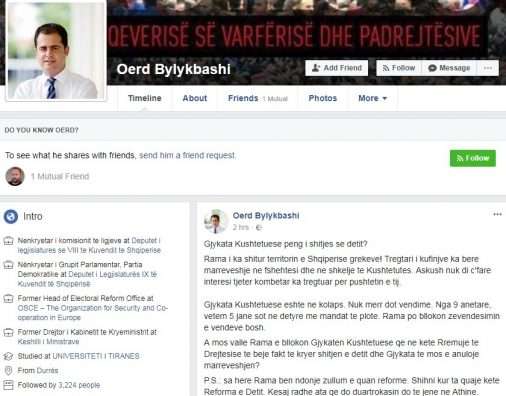Go to the Photos tab
The height and width of the screenshot is (396, 506).
(323, 98)
